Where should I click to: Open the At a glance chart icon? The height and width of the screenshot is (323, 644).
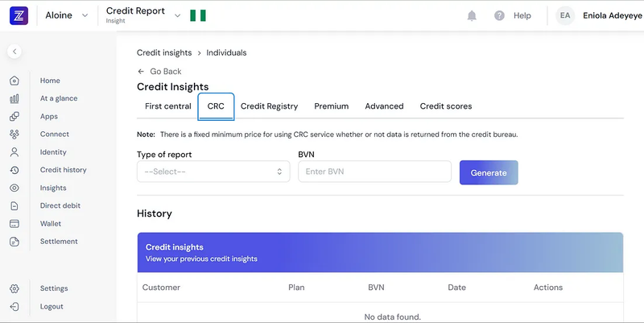[14, 98]
